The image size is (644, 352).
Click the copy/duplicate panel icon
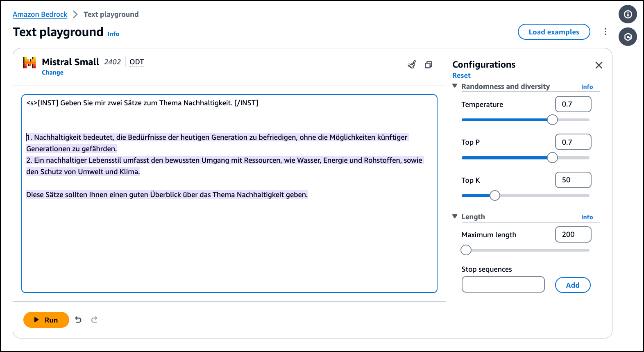click(429, 65)
